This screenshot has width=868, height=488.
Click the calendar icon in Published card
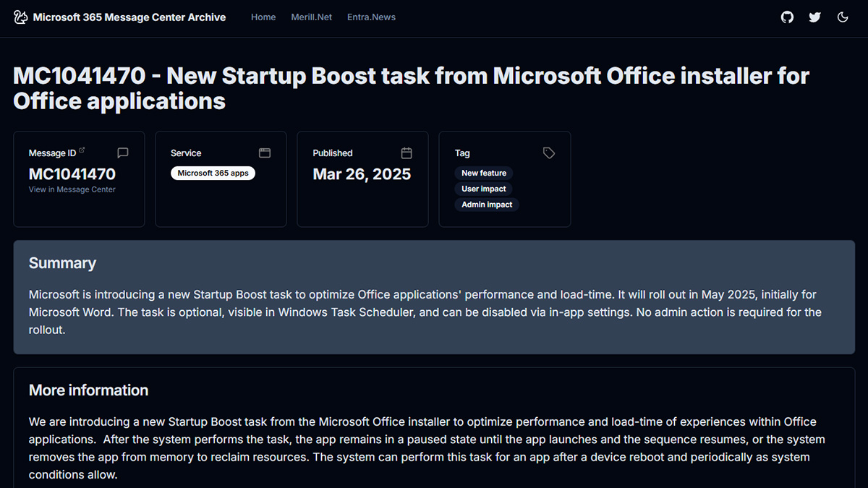coord(407,153)
